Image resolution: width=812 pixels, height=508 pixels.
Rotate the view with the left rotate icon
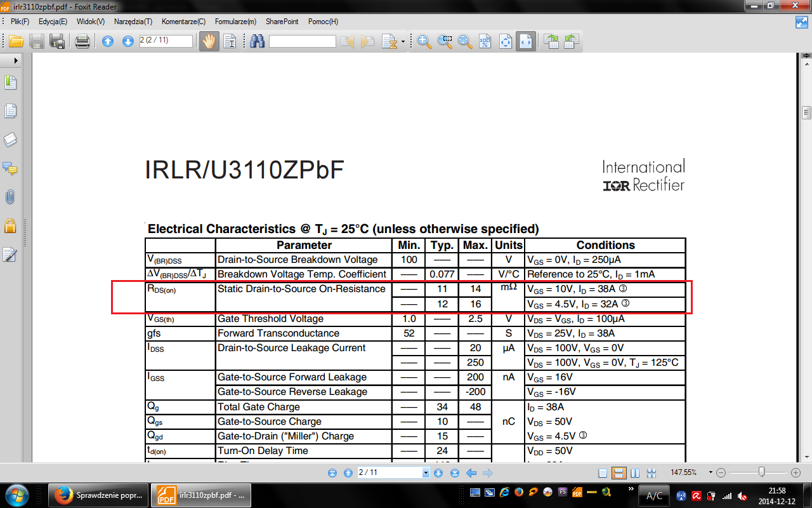click(551, 42)
